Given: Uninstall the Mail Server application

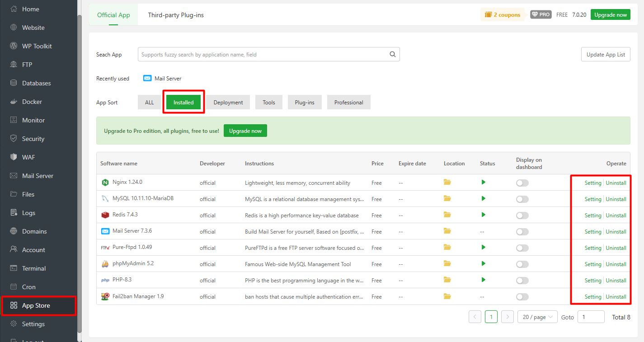Looking at the screenshot, I should (616, 231).
